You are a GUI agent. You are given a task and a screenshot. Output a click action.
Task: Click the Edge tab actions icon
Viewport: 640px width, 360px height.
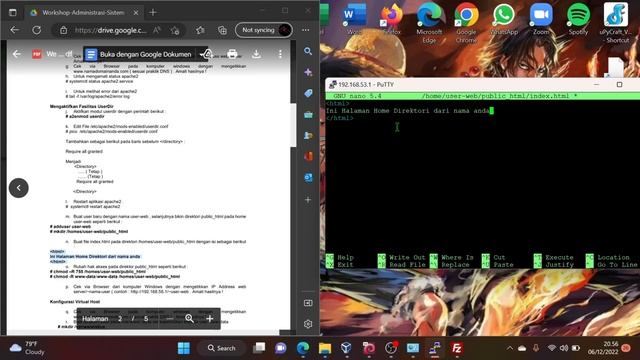pos(13,12)
